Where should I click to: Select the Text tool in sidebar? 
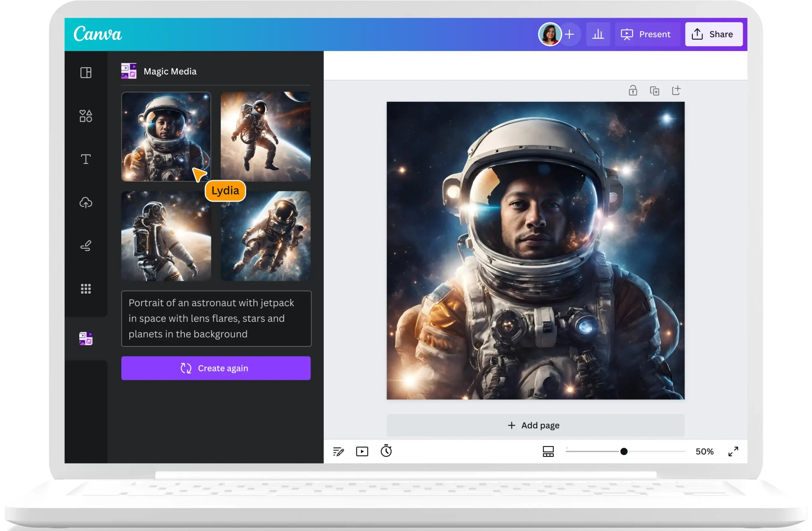tap(86, 159)
